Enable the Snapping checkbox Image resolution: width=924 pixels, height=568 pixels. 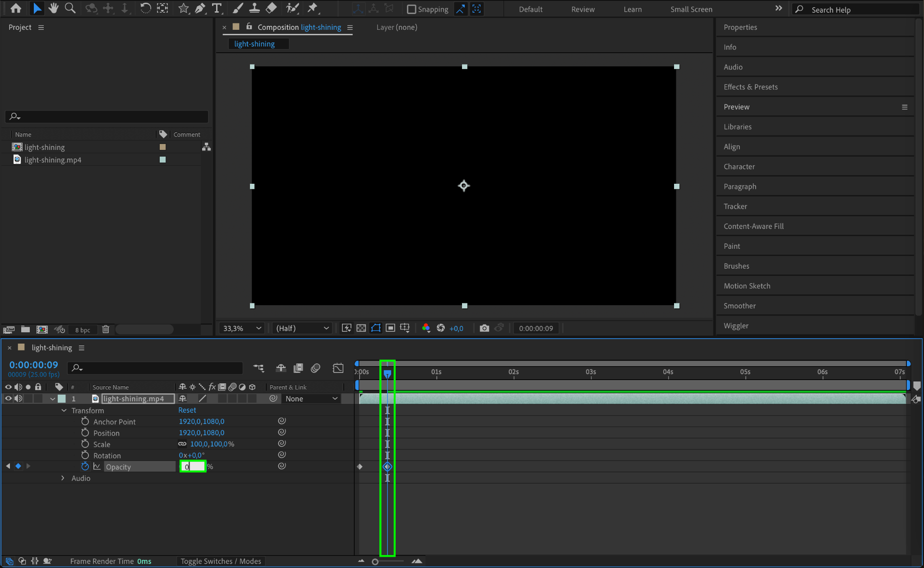411,9
